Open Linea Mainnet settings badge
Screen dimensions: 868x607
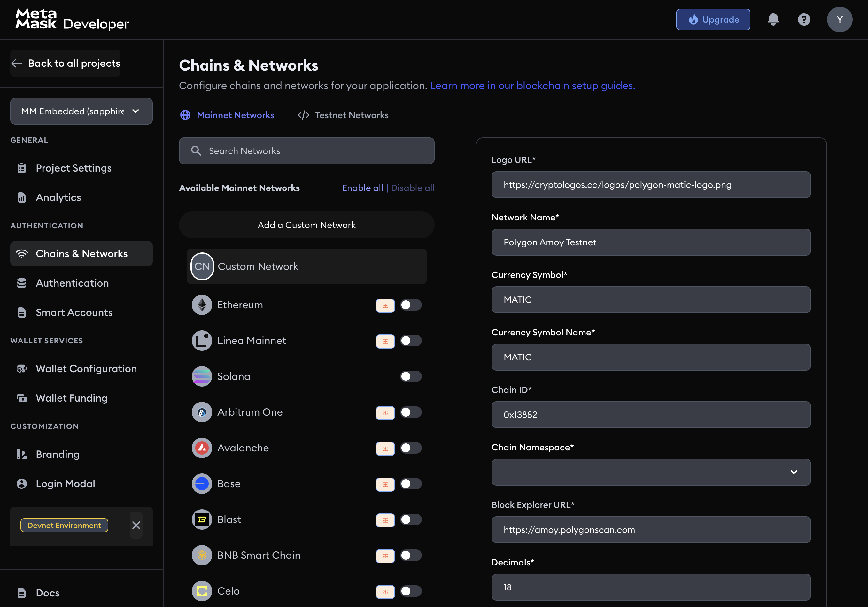click(385, 341)
